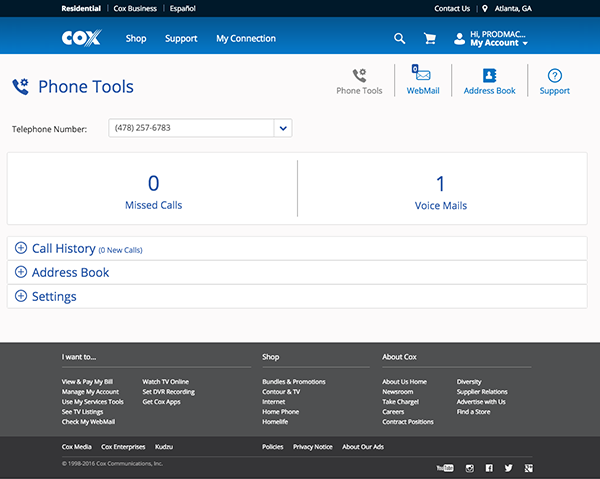
Task: Expand the Call History section
Action: coord(297,248)
